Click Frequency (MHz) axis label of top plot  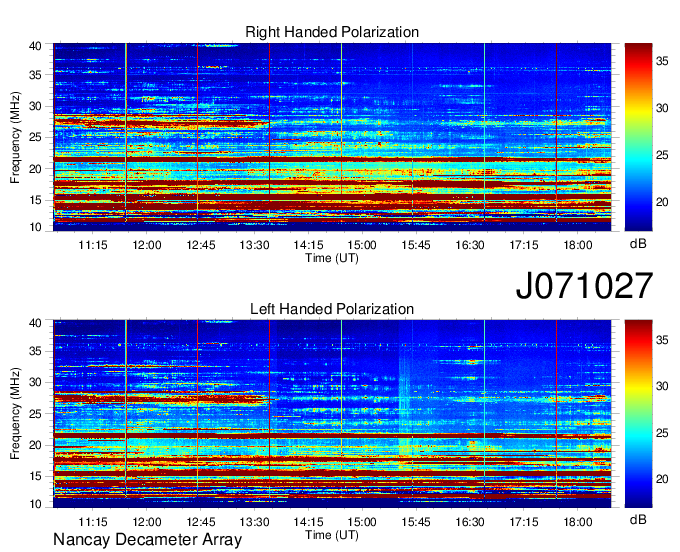click(15, 137)
